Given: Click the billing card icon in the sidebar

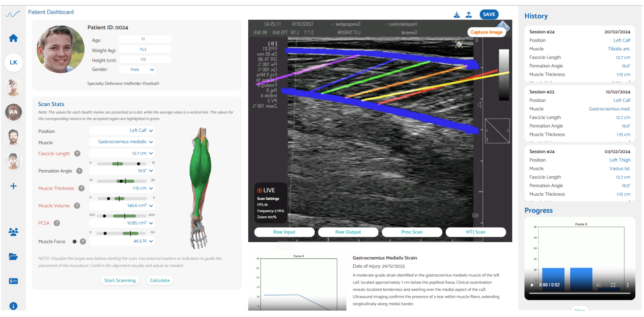Looking at the screenshot, I should [13, 281].
